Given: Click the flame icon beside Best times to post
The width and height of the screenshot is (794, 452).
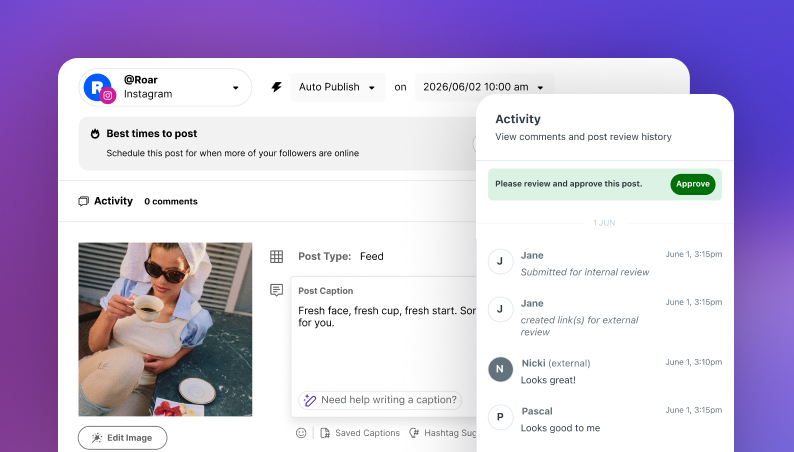Looking at the screenshot, I should pyautogui.click(x=95, y=134).
